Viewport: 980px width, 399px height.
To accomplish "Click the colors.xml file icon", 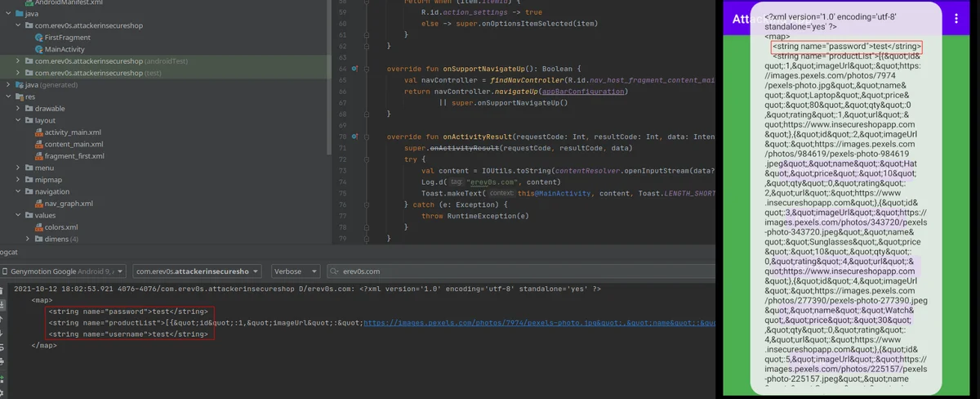I will pos(39,227).
